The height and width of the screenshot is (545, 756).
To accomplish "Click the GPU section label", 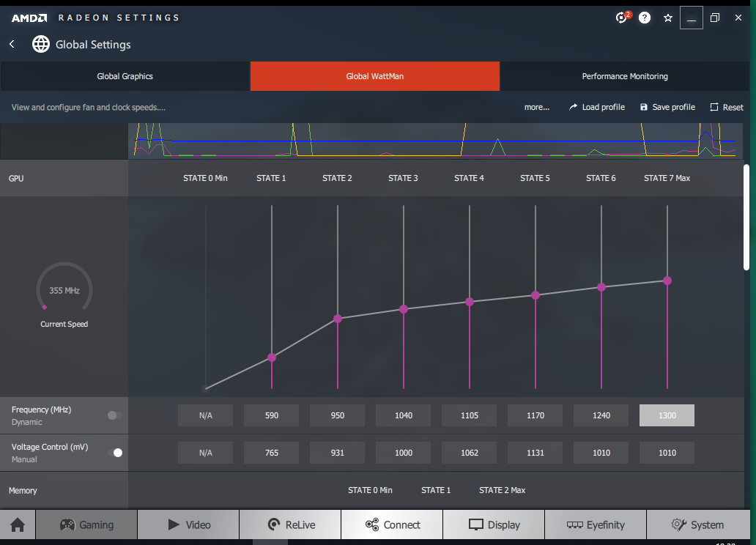I will 16,179.
